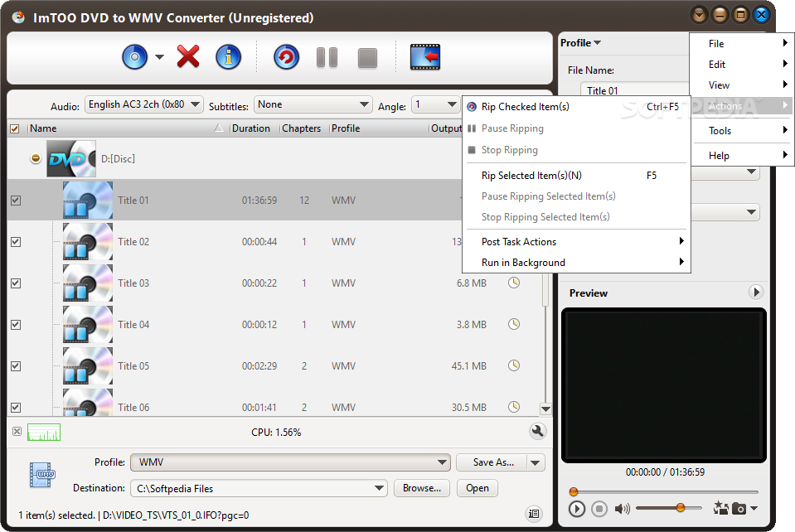Click the Open destination button

pos(477,488)
